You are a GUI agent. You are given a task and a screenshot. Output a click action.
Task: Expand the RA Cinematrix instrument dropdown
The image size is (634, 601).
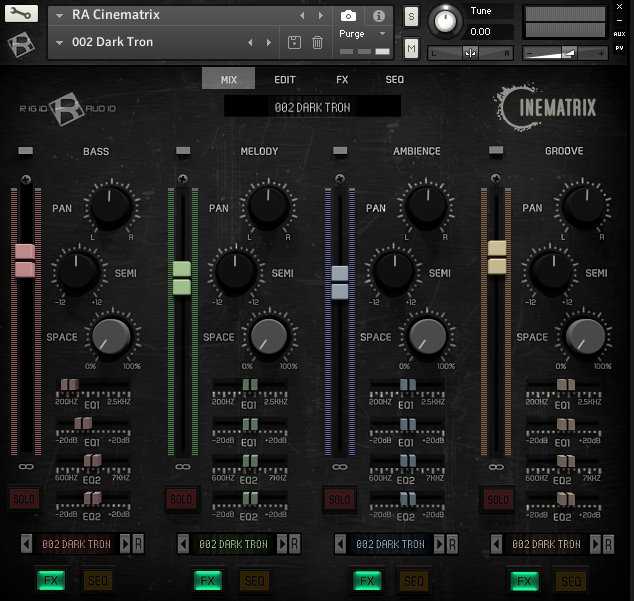[x=60, y=16]
